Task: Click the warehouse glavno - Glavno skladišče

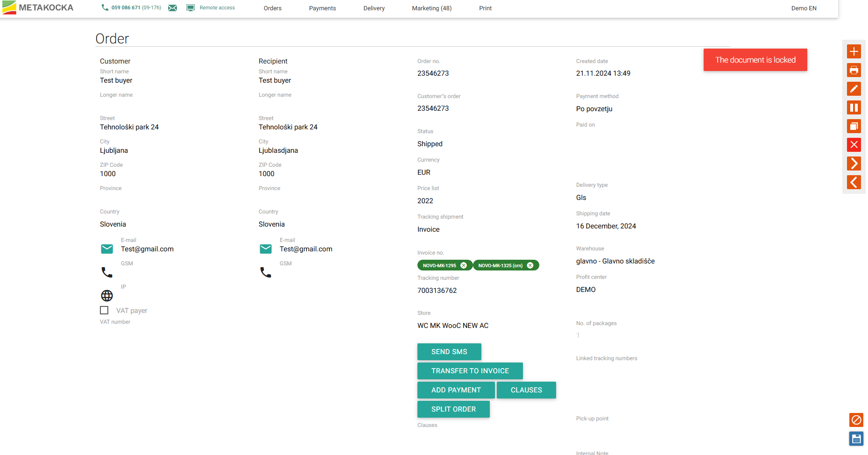Action: pos(615,261)
